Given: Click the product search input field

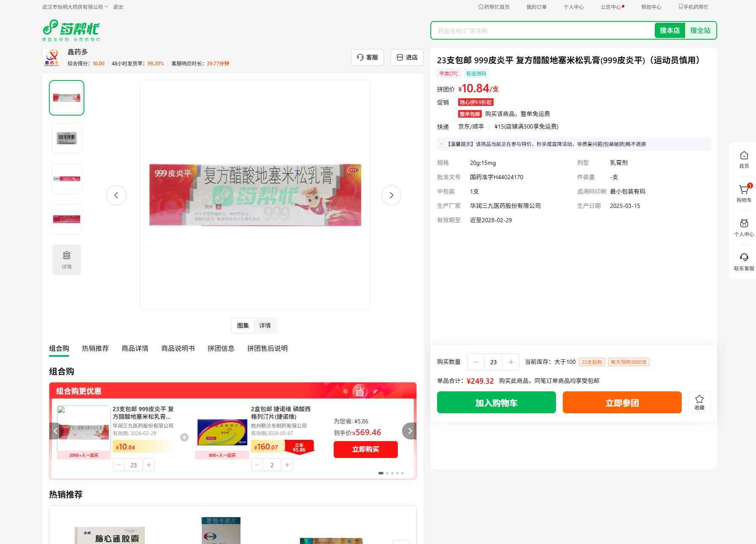Looking at the screenshot, I should point(542,31).
